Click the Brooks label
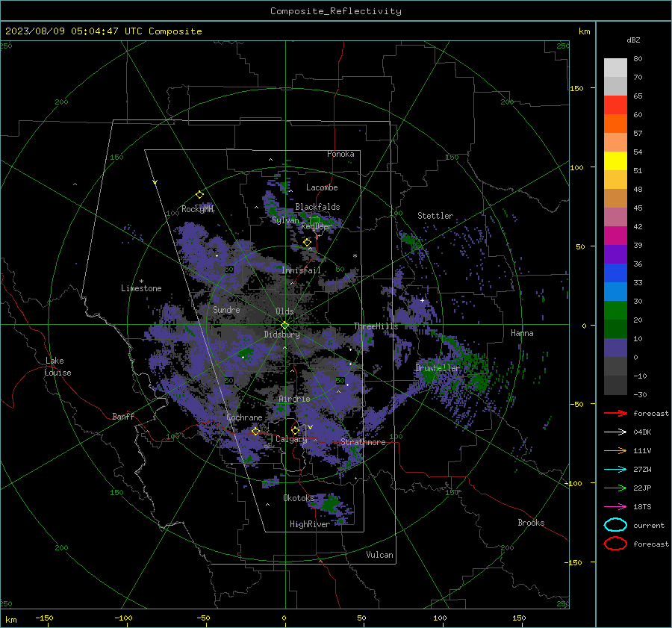Viewport: 672px width, 628px height. tap(531, 522)
